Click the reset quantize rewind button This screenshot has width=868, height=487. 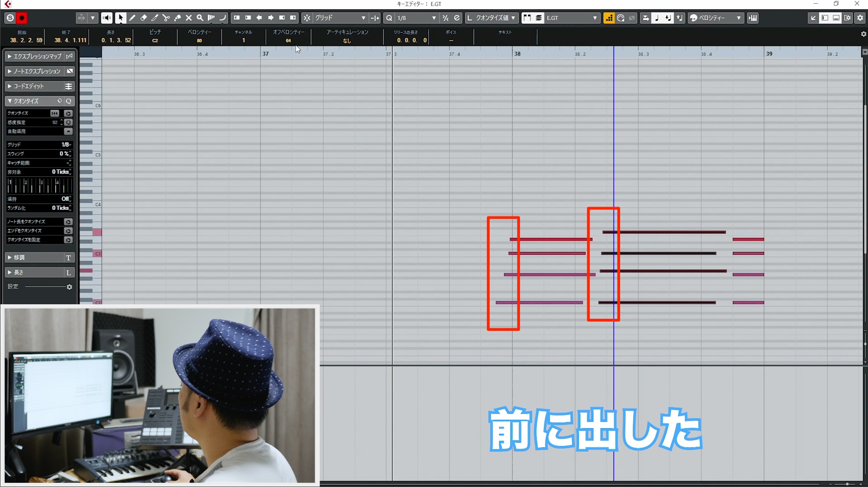tap(55, 113)
